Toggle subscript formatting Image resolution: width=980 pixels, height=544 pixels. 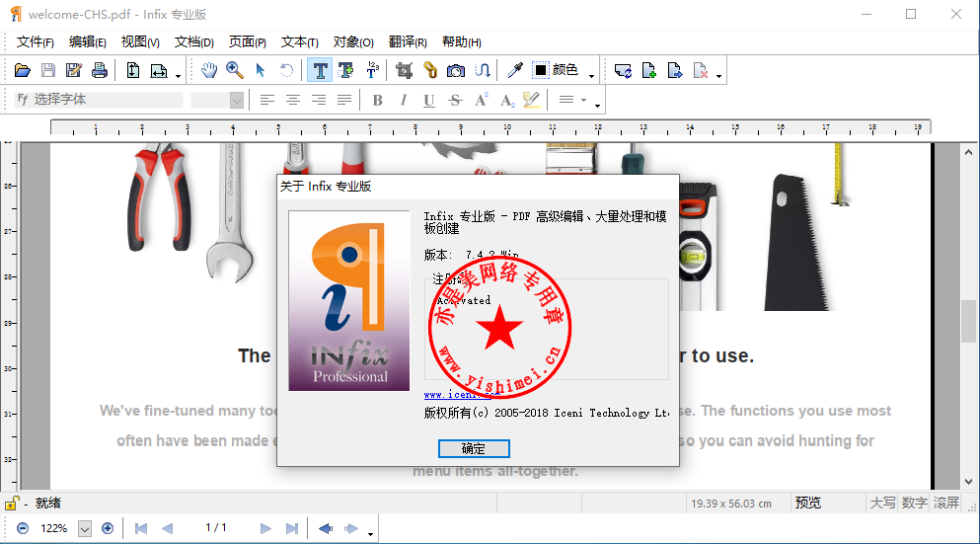507,100
